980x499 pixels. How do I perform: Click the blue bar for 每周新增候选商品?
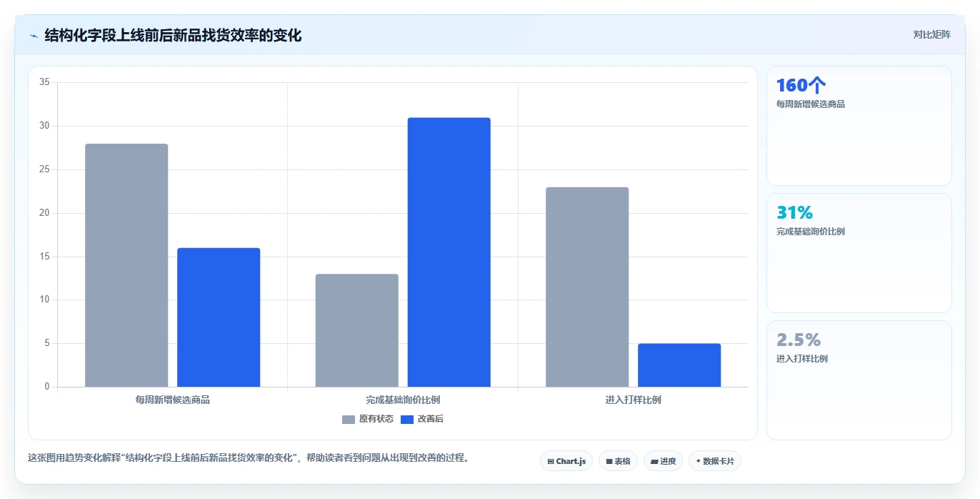(219, 317)
